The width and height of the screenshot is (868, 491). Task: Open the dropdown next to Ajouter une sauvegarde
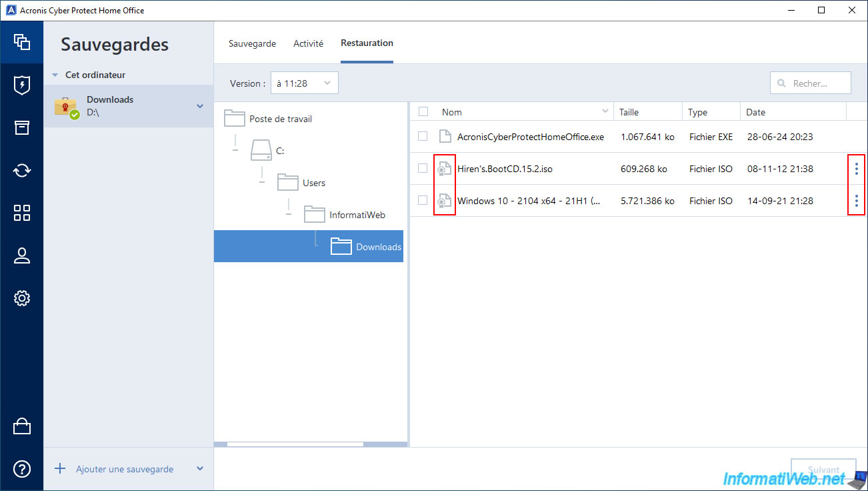(200, 469)
